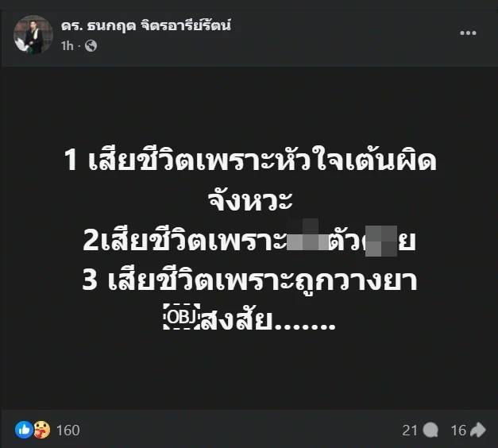Open the profile of ดร. ธนกฤต จิตรอารีย์รัตน์
Screen dimensions: 498x448
coord(146,25)
